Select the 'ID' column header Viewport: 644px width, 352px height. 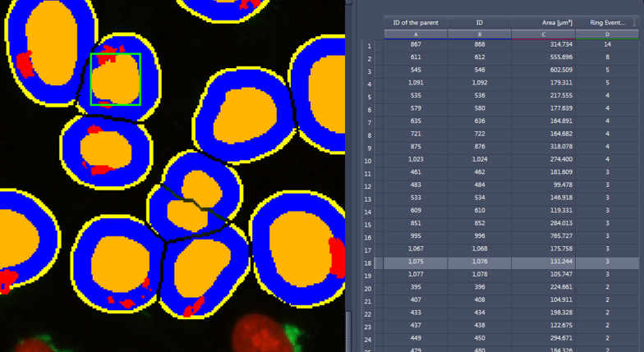[x=479, y=23]
